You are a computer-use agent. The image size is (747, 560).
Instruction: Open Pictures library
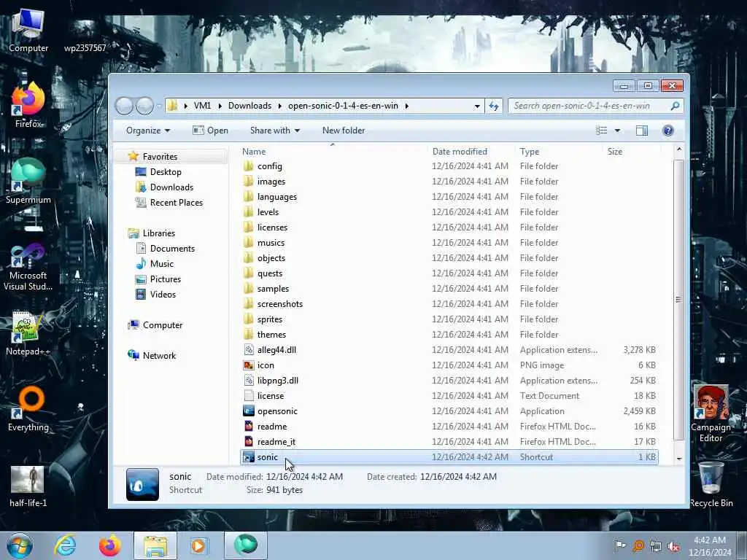(166, 279)
